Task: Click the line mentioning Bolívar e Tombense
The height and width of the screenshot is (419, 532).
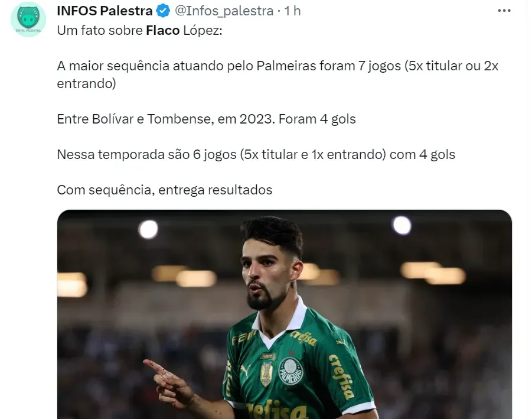Action: 206,119
